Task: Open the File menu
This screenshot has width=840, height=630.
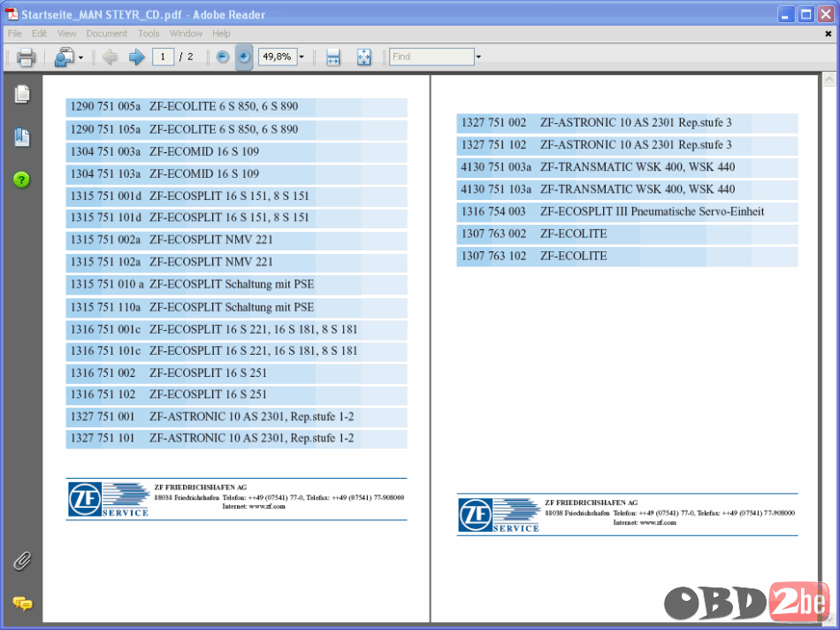Action: tap(14, 34)
